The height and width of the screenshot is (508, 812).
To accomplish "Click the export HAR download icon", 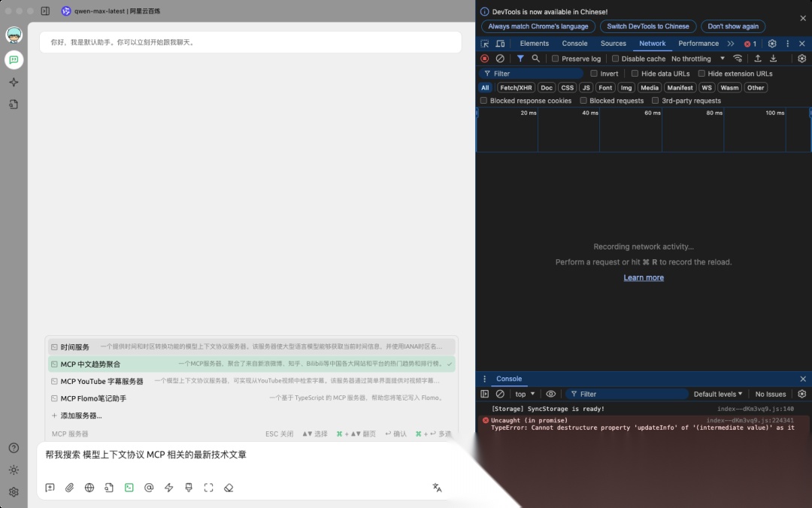I will click(x=773, y=59).
